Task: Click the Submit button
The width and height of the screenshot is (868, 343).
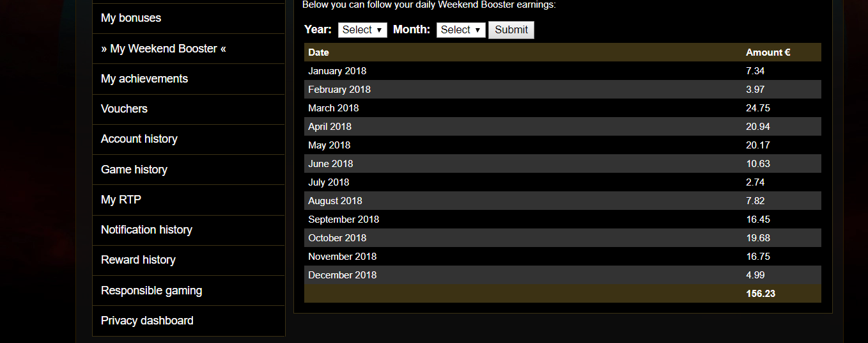Action: pos(511,30)
